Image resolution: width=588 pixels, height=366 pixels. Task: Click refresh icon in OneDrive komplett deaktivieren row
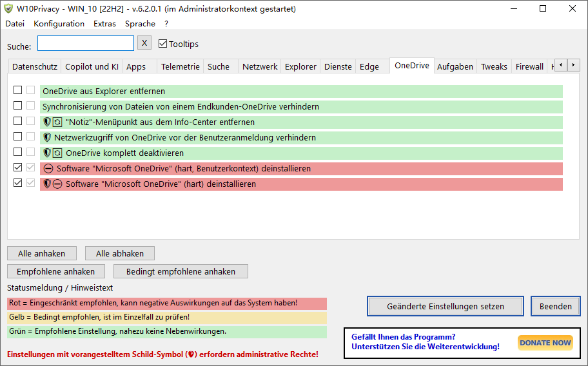[x=57, y=153]
